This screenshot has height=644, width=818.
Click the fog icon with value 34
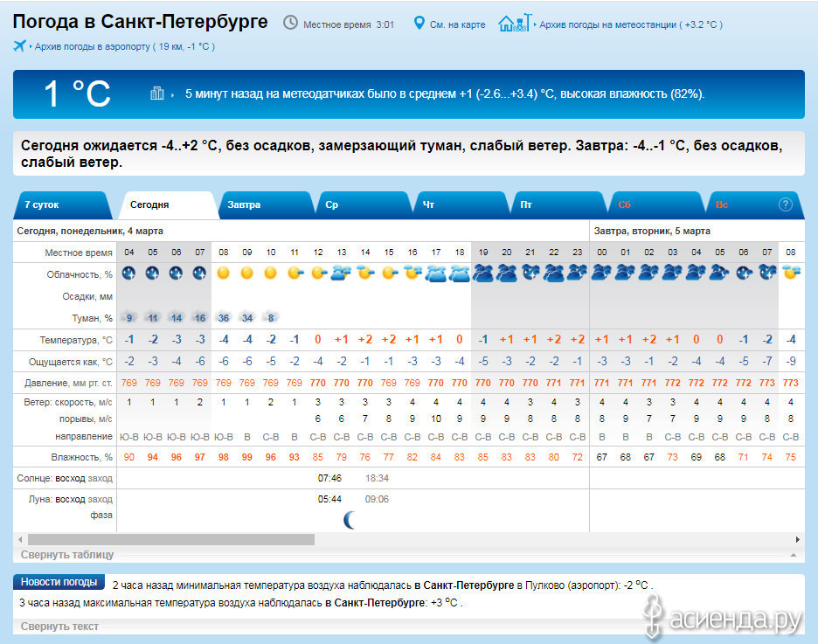pos(247,317)
